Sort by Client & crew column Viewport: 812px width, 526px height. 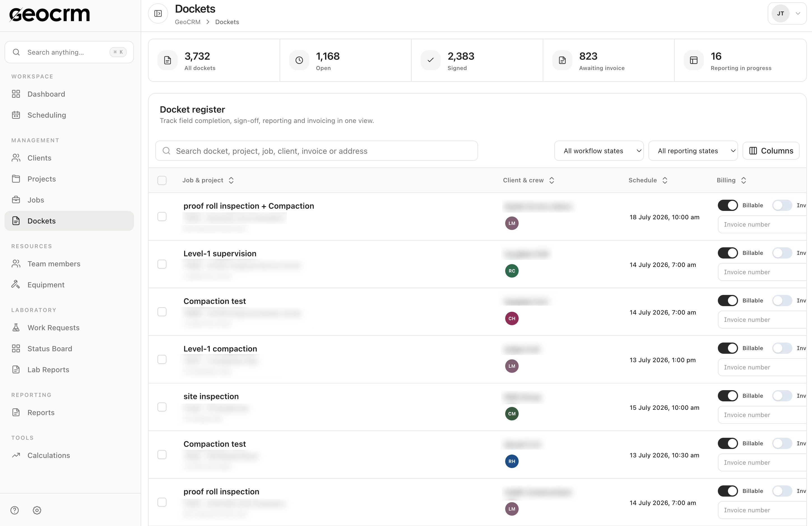[x=528, y=180]
